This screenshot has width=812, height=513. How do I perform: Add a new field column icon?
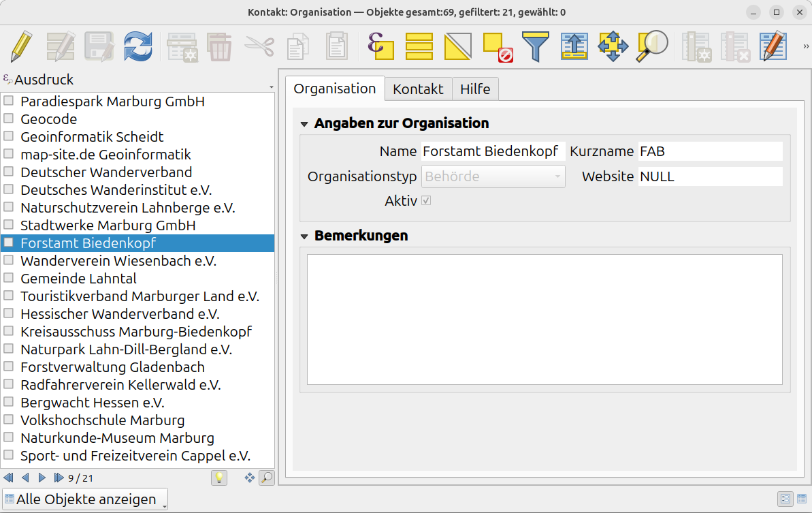696,48
